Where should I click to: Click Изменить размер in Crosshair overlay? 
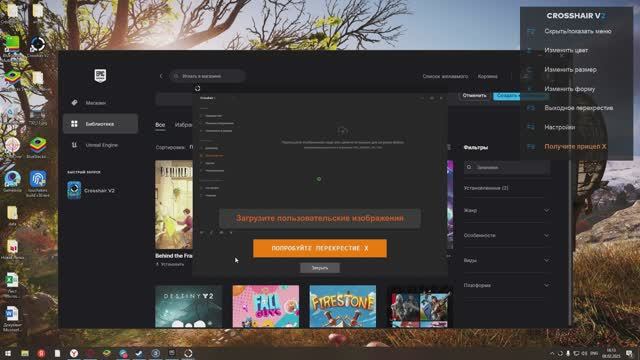point(570,70)
